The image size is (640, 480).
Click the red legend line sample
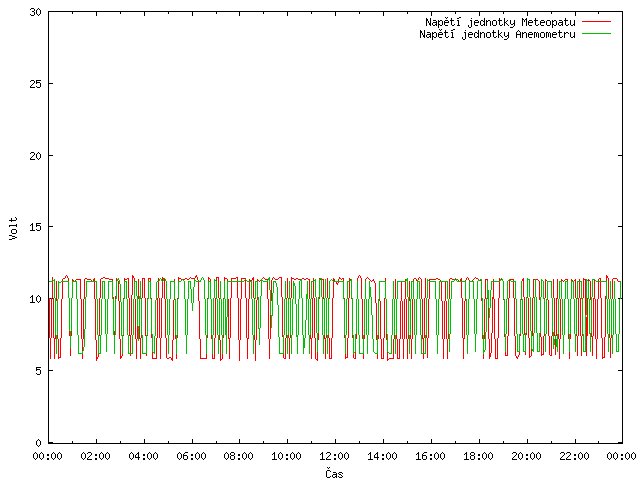596,22
